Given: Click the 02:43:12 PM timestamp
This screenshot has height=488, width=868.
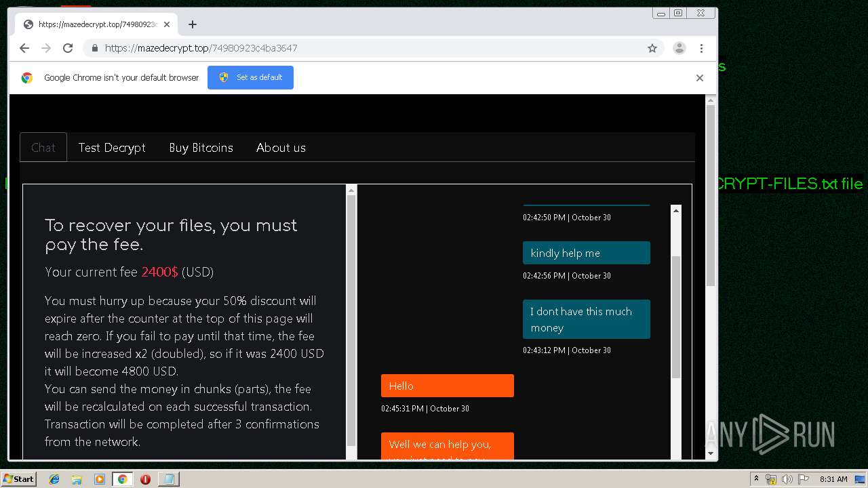Looking at the screenshot, I should click(567, 350).
